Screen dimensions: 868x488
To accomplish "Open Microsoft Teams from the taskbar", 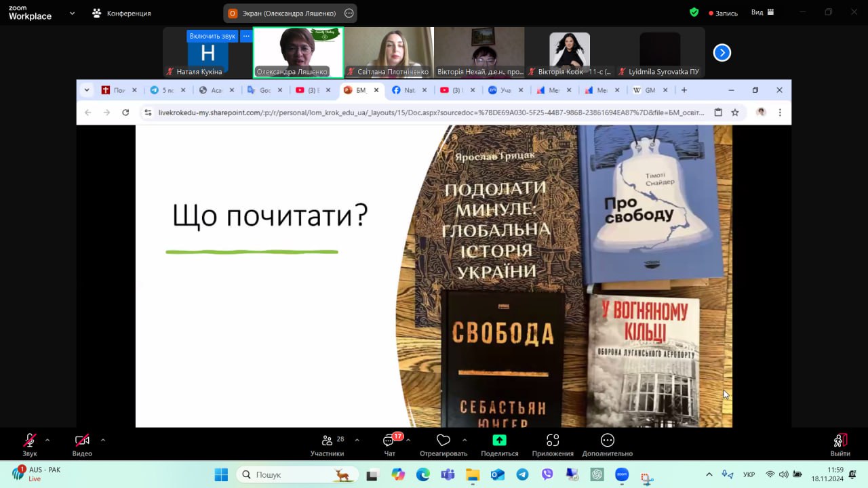I will (x=448, y=474).
